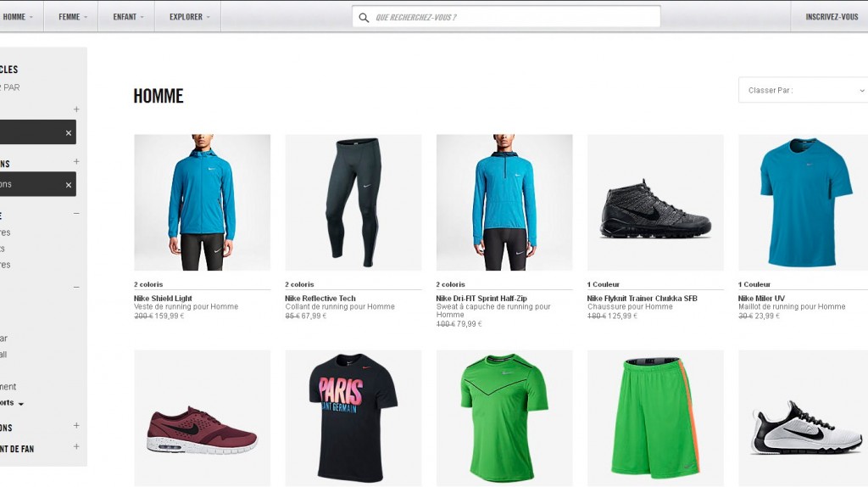Expand the 'DE FAN' sidebar section plus icon

point(76,447)
